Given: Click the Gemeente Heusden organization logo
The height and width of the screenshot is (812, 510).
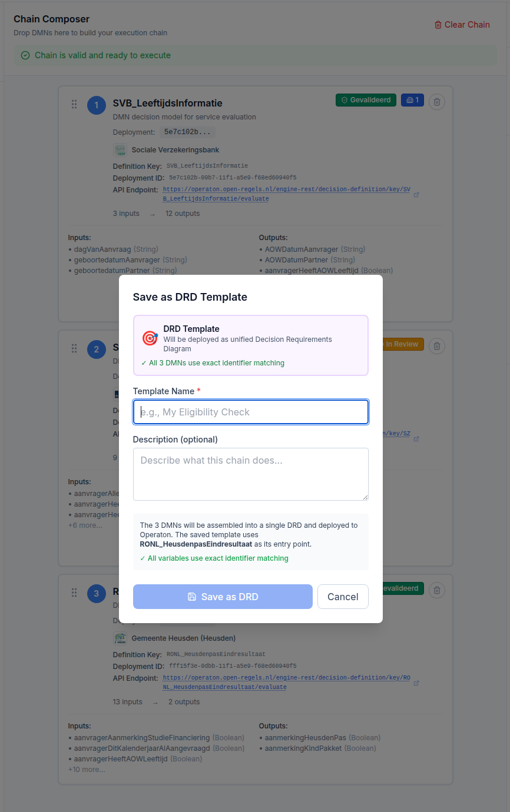Looking at the screenshot, I should [x=120, y=638].
